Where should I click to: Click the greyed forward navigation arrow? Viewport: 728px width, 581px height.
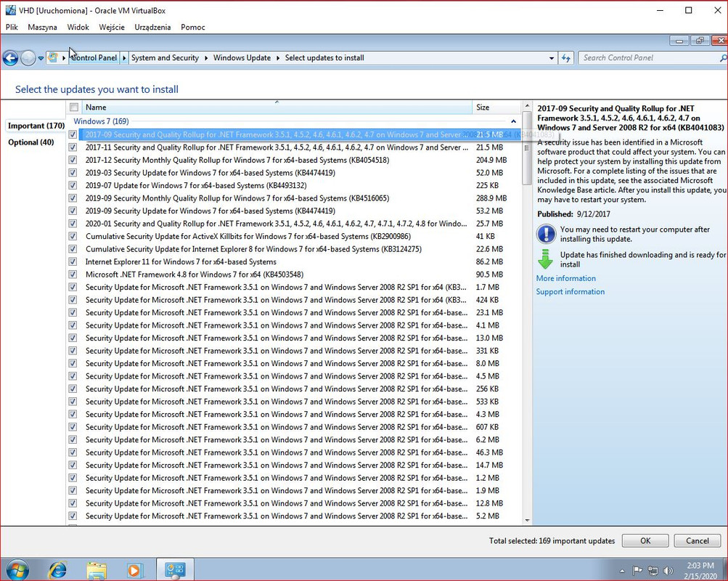pos(28,58)
